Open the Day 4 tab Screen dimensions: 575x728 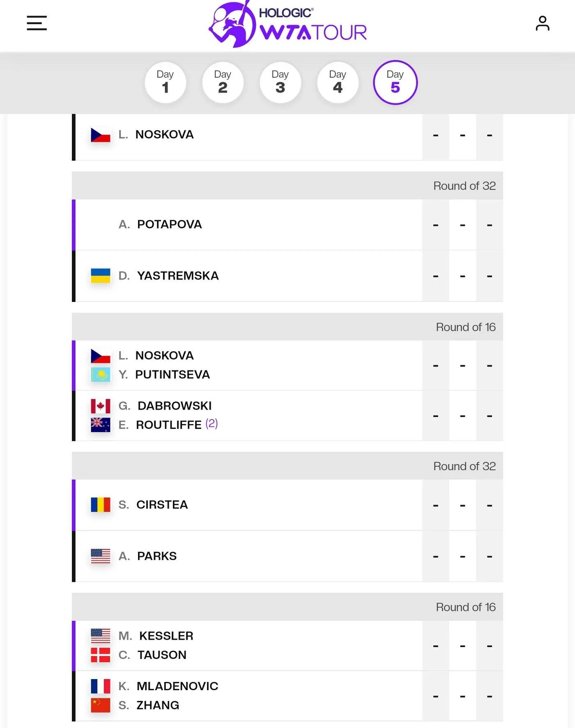(338, 82)
